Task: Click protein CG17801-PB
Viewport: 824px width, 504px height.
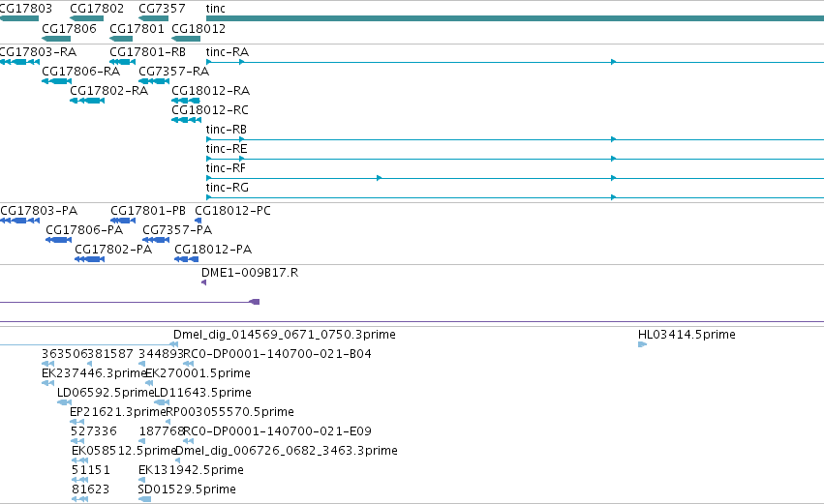Action: point(148,211)
